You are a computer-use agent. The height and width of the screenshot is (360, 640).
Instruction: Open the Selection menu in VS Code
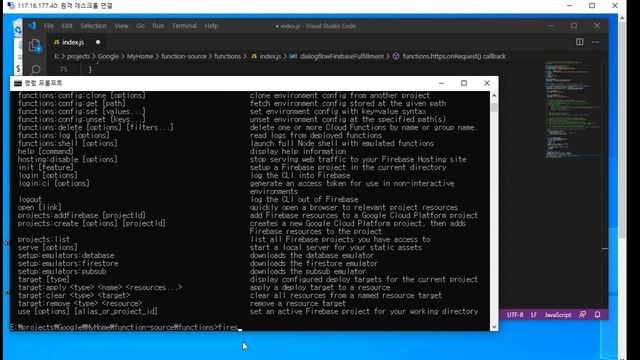click(x=93, y=26)
